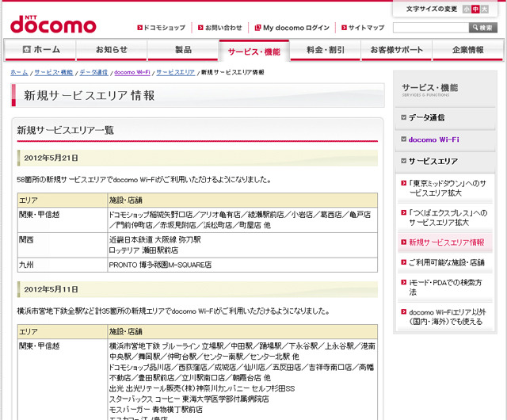Click the arrow icon next to データ通信
The image size is (507, 420).
click(403, 117)
